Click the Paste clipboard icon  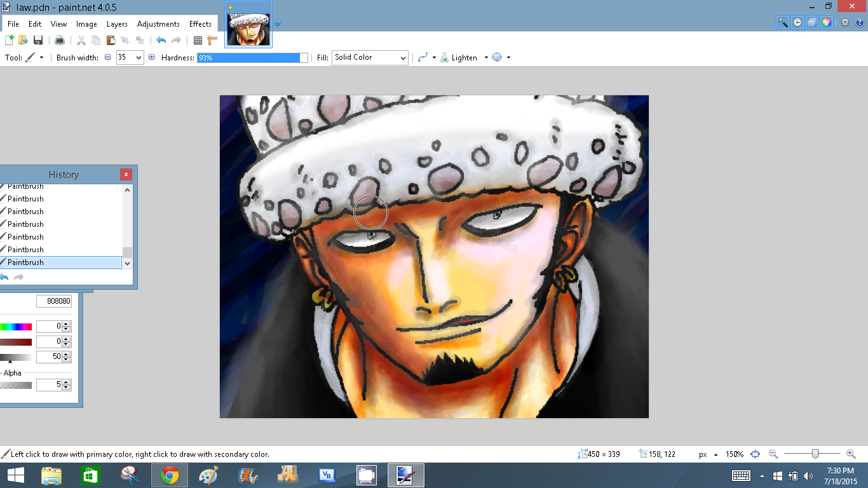coord(111,40)
